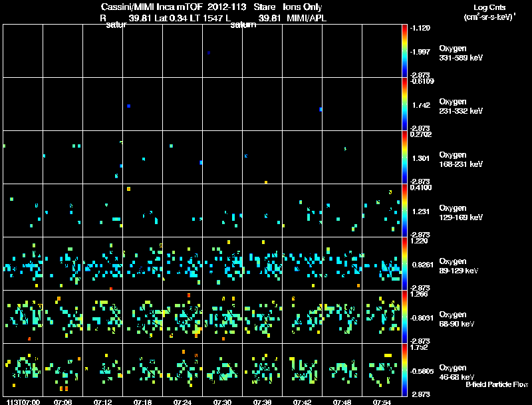This screenshot has width=532, height=405.
Task: Click the MIMI/APL text in the header
Action: coord(307,19)
